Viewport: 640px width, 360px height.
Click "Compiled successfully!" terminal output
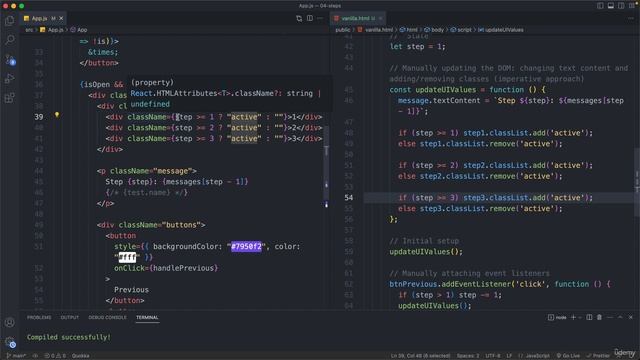69,337
